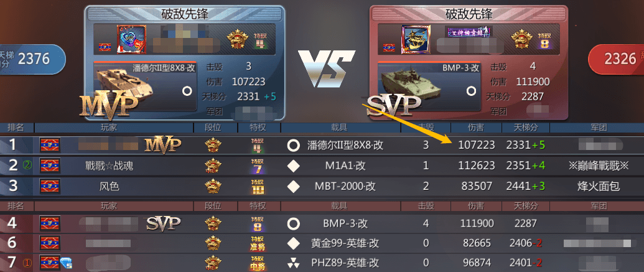Viewport: 644px width, 272px height.
Task: Click the circle vehicle-type icon beside BMP-3·改 in row 4
Action: 293,224
